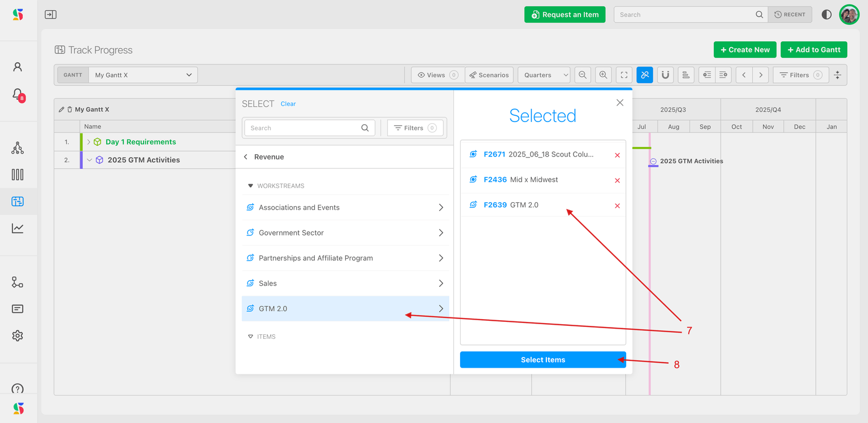Image resolution: width=868 pixels, height=423 pixels.
Task: Open notifications bell in the sidebar
Action: [18, 94]
